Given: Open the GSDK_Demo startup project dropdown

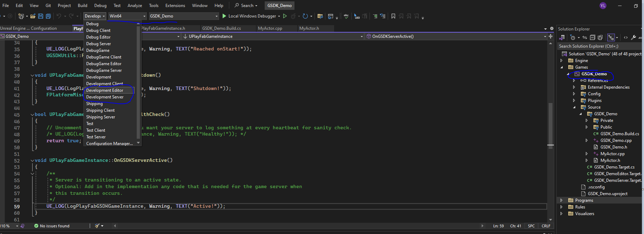Looking at the screenshot, I should point(184,16).
